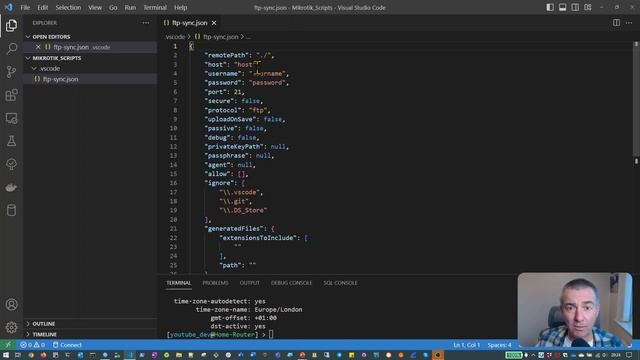Click the .vscode breadcrumb segment
The width and height of the screenshot is (640, 360).
click(175, 37)
